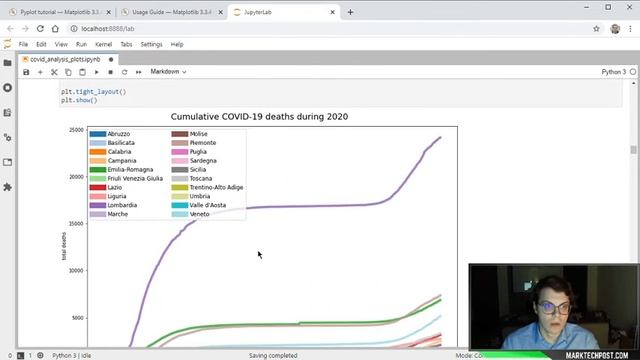Screen dimensions: 640x360
Task: Open the Tabs menu
Action: (x=126, y=44)
